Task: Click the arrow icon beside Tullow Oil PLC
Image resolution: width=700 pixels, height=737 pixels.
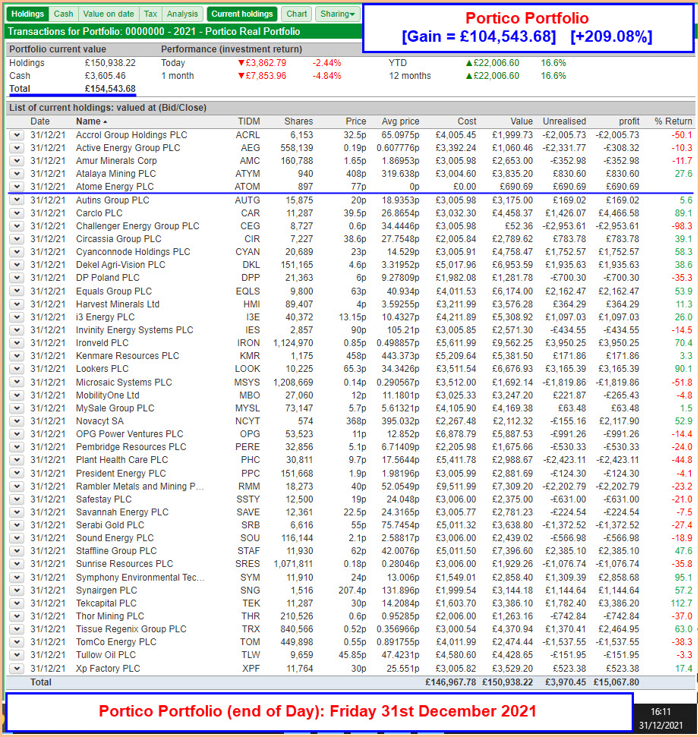Action: (x=16, y=655)
